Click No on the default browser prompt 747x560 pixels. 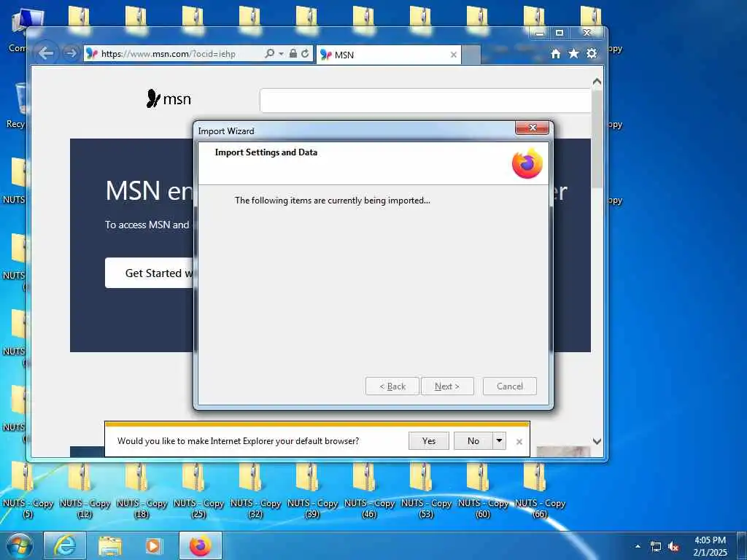click(x=473, y=441)
